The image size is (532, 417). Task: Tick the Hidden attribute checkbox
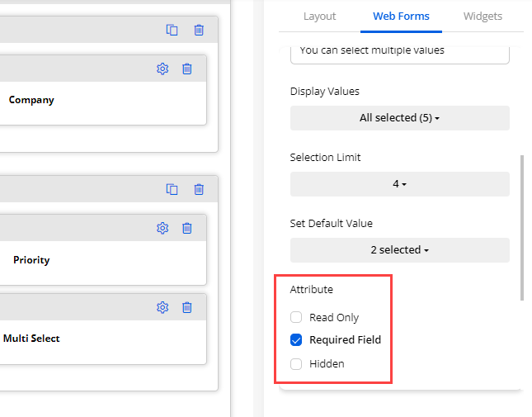click(296, 363)
